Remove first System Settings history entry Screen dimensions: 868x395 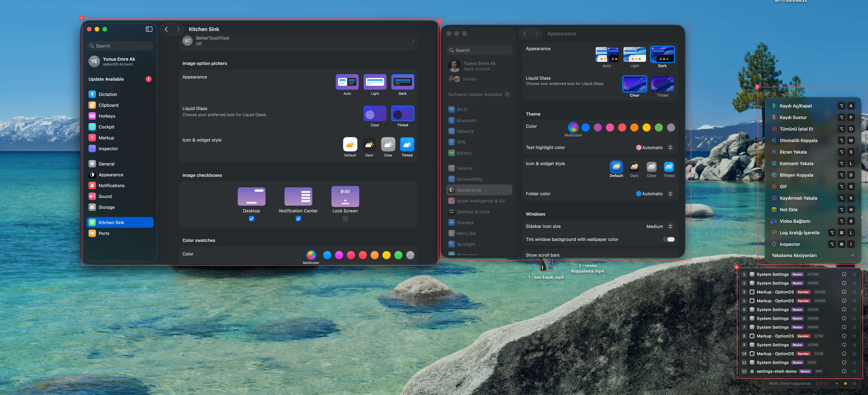coord(854,274)
